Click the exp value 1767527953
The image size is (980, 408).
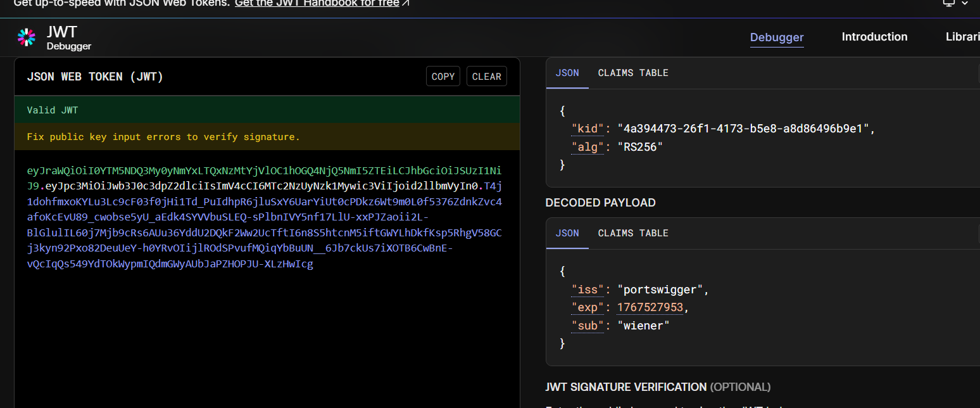(x=650, y=307)
